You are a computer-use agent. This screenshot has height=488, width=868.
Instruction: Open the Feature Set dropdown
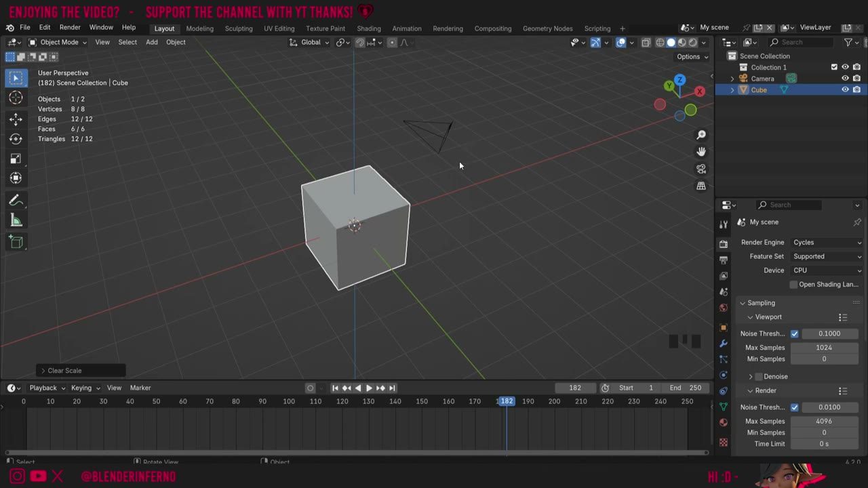(x=827, y=256)
